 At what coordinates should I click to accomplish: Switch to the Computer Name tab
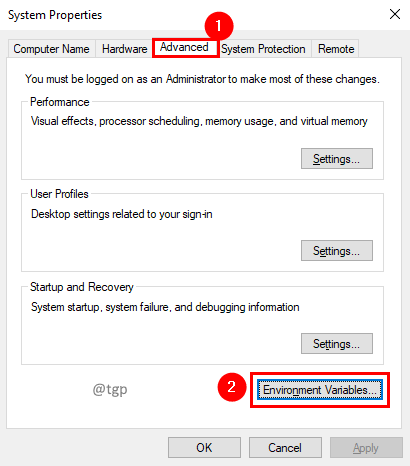click(51, 49)
